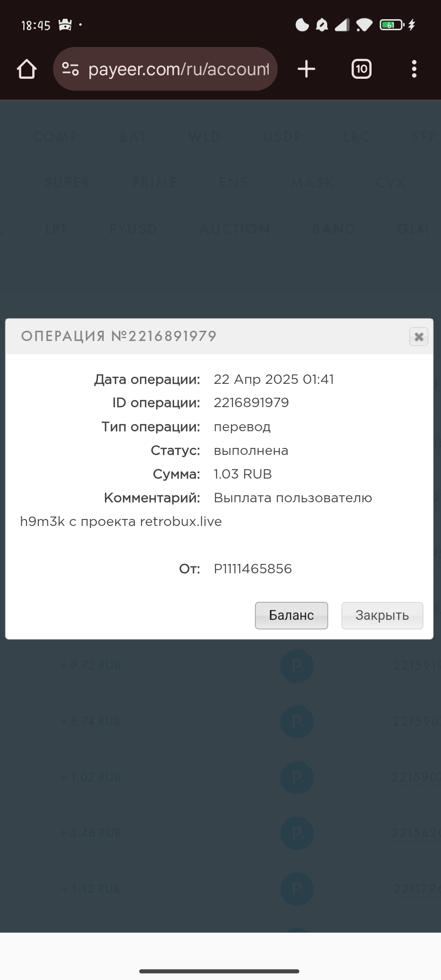Screen dimensions: 441x980
Task: Select the USDP currency tab
Action: point(283,136)
